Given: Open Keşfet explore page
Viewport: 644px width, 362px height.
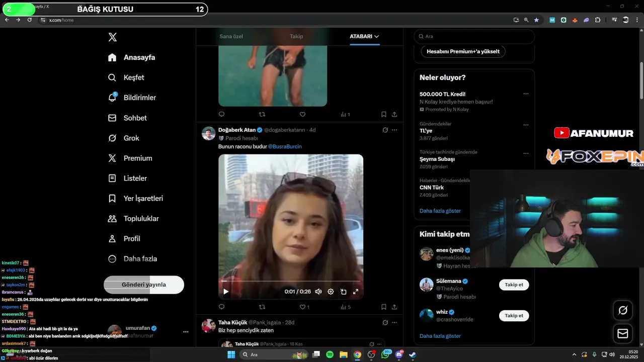Looking at the screenshot, I should 126,77.
